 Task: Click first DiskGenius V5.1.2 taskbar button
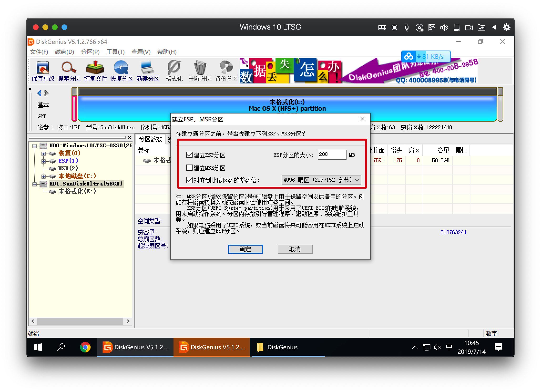(135, 347)
